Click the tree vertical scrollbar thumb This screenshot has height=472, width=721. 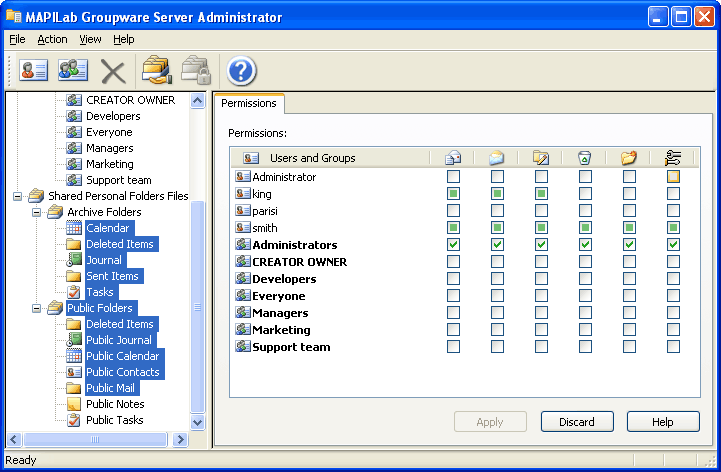[x=198, y=307]
